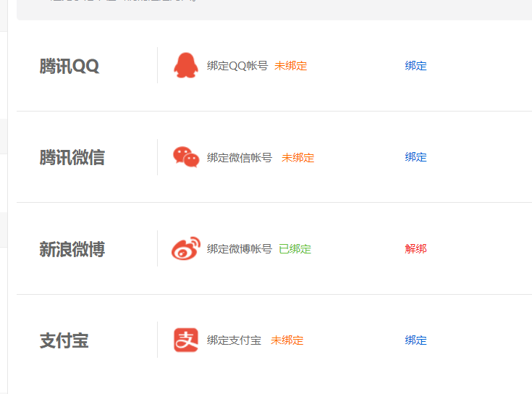Screen dimensions: 532x394
Task: Click 绑定 link for 腾讯QQ
Action: 415,66
